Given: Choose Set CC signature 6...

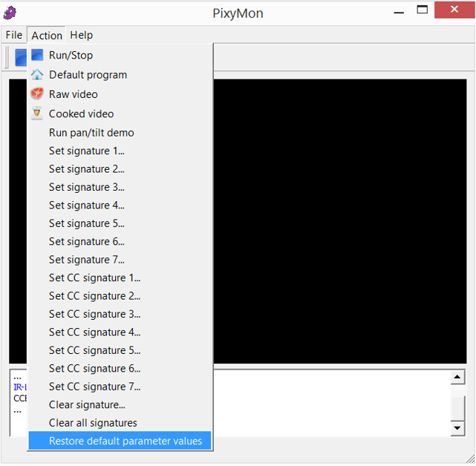Looking at the screenshot, I should point(120,369).
